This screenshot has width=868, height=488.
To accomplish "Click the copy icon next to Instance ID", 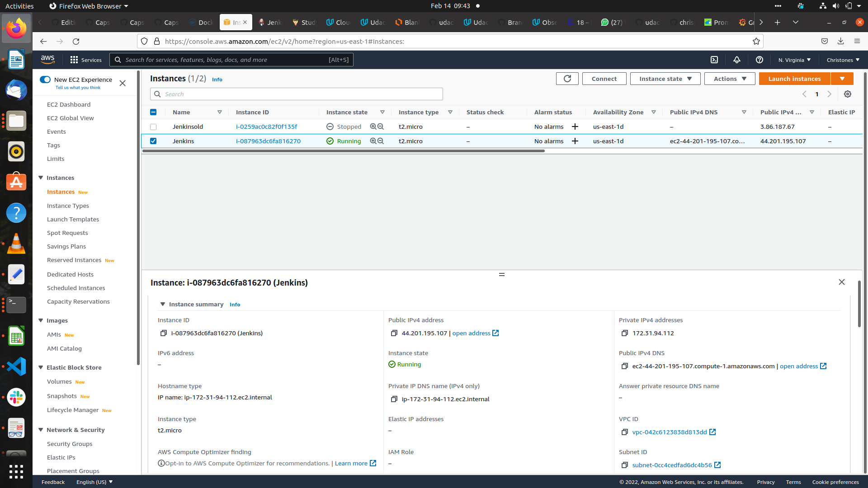I will 163,333.
